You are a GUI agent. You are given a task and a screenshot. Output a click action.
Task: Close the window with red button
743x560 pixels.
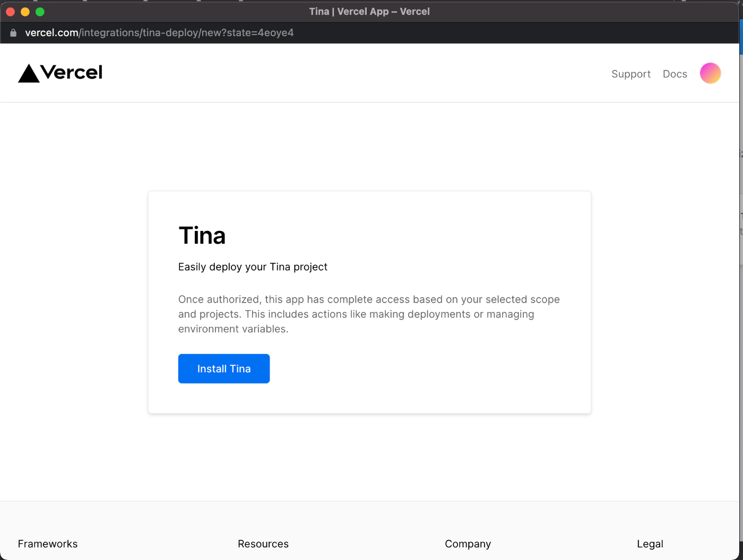point(10,12)
